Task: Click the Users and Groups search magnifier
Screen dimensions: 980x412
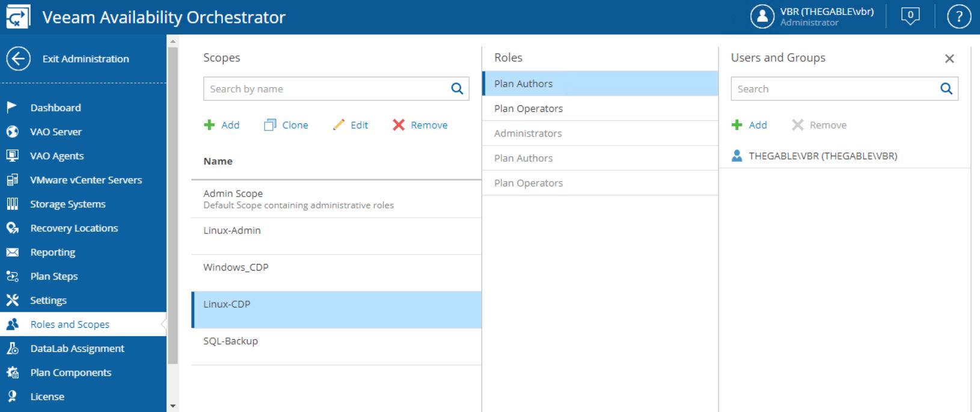Action: pyautogui.click(x=946, y=89)
